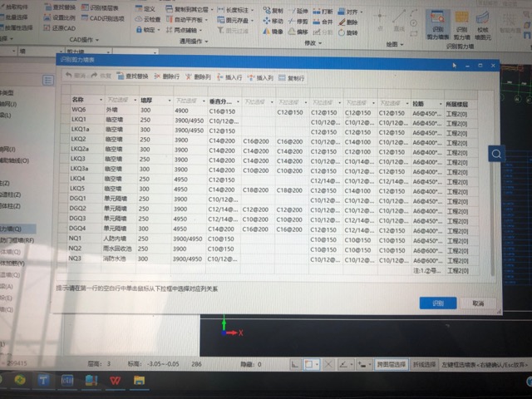Click the 还原CAD tool
532x399 pixels.
60,27
